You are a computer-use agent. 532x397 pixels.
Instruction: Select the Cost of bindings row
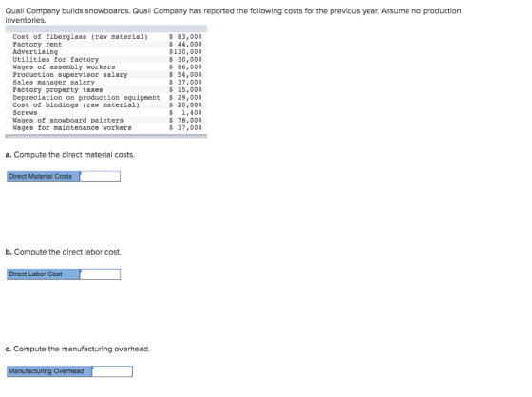(105, 105)
